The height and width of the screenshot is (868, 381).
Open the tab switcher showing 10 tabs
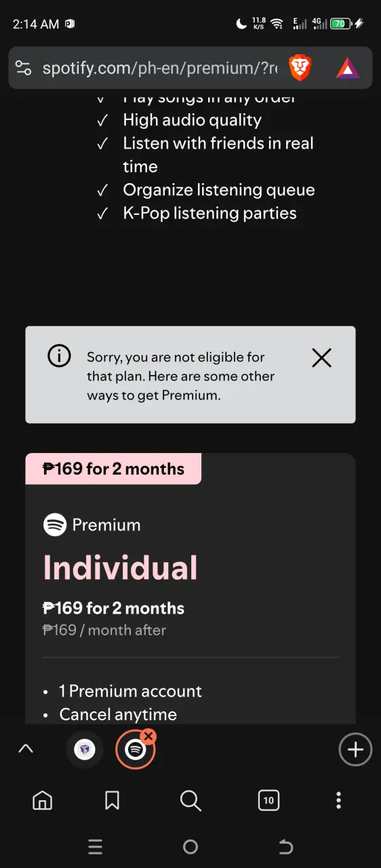click(x=268, y=801)
